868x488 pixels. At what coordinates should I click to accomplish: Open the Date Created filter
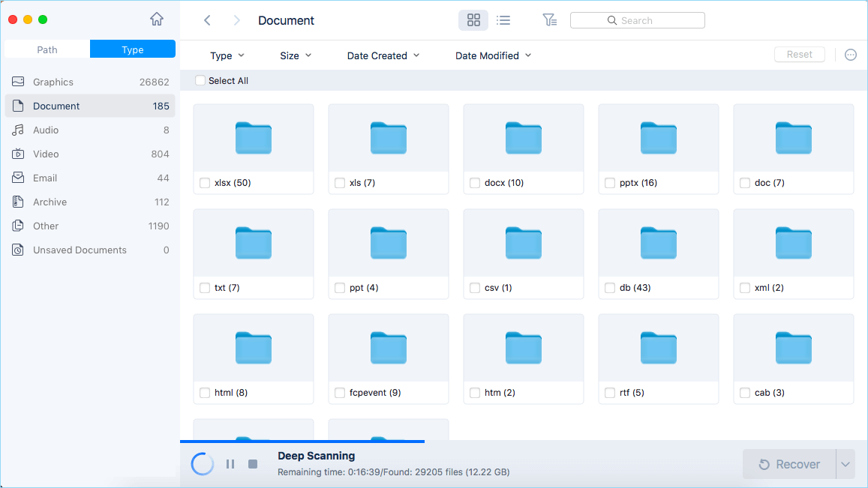[x=383, y=55]
